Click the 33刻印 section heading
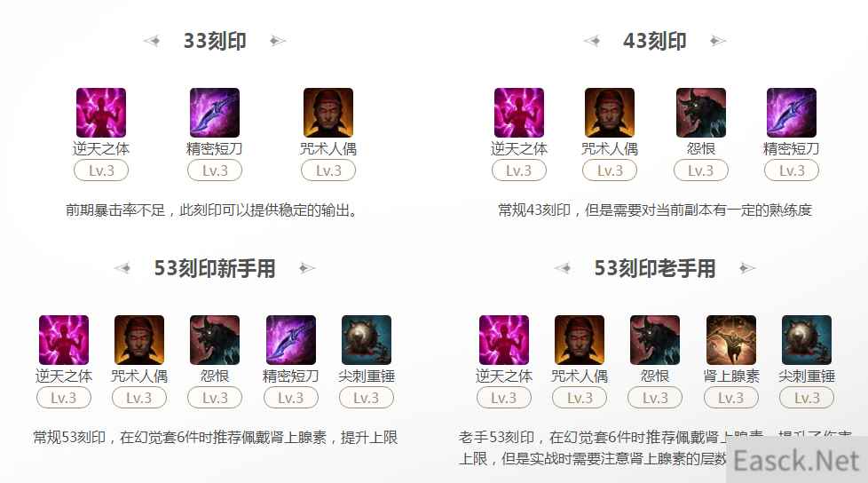868x483 pixels. click(x=215, y=41)
